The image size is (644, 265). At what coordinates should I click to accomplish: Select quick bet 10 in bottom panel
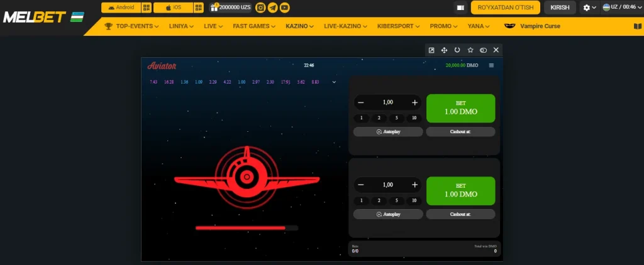[x=414, y=200]
